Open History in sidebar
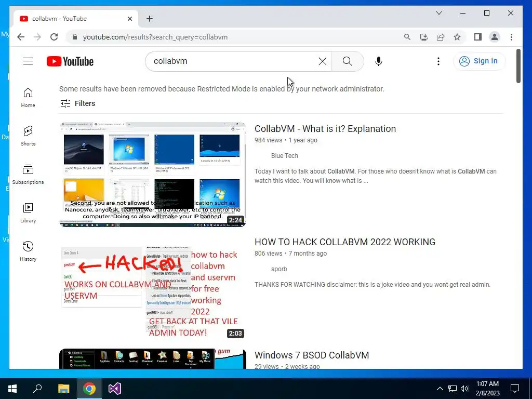 click(x=28, y=251)
